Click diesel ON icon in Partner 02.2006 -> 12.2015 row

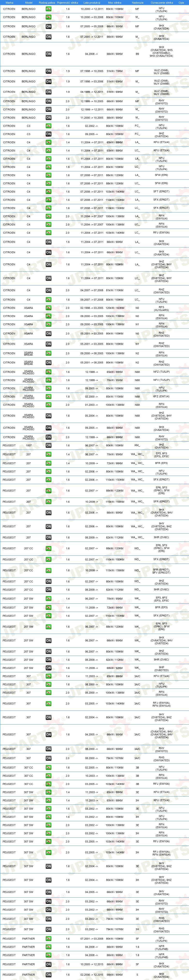point(48,975)
